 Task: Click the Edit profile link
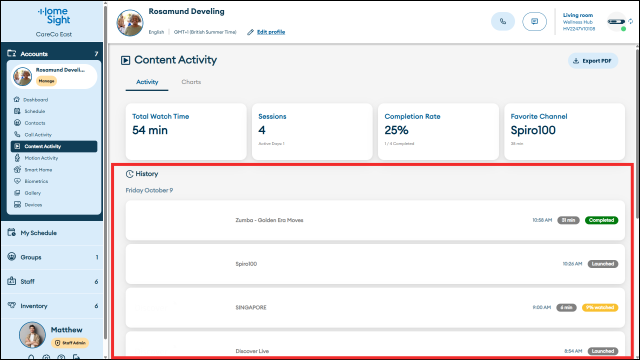pos(271,32)
